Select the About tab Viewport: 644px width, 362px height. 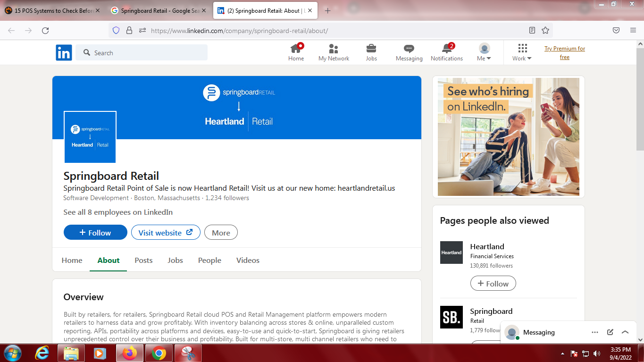[x=109, y=260]
